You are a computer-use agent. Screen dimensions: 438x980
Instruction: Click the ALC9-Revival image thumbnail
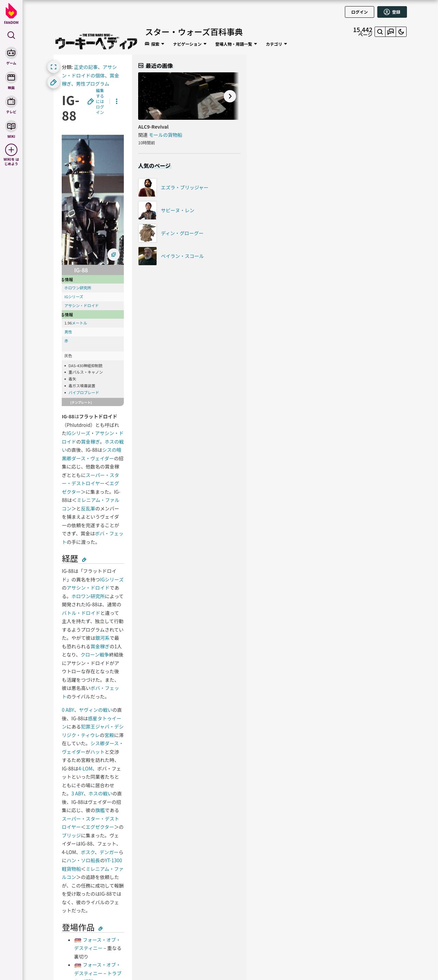[188, 96]
